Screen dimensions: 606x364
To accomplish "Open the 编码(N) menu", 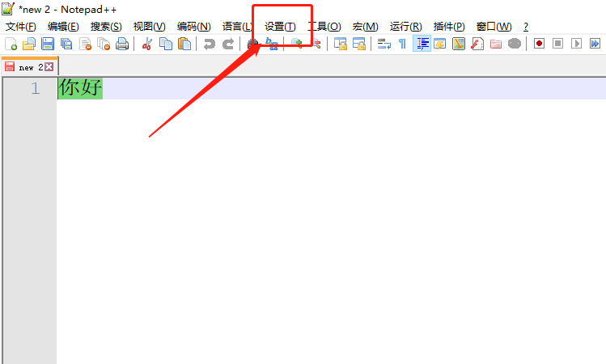I will click(x=193, y=26).
